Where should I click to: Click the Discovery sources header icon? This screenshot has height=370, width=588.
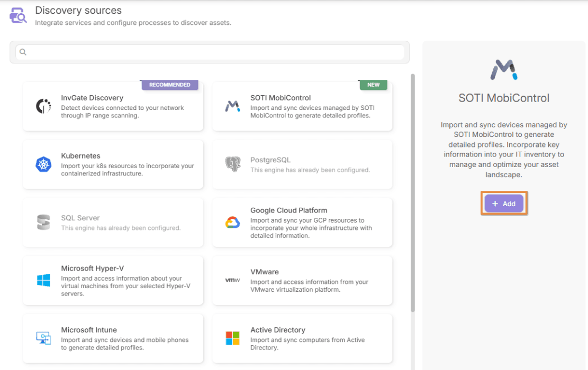click(18, 15)
